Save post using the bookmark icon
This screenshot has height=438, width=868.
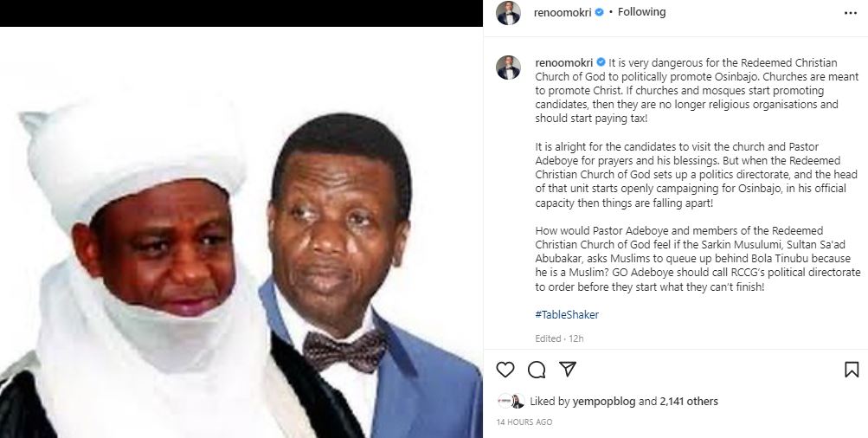[852, 370]
